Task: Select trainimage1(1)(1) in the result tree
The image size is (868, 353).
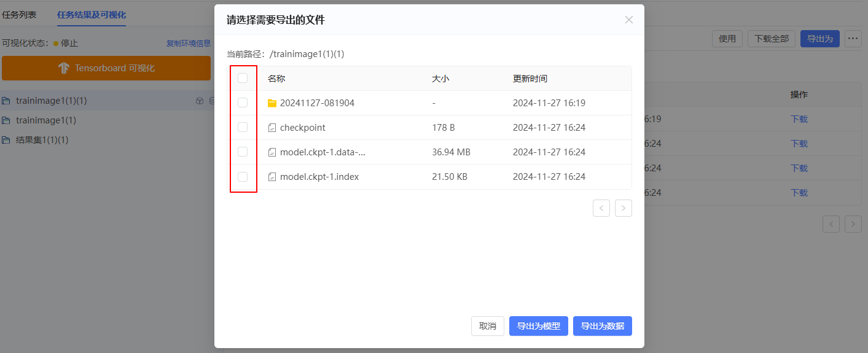Action: coord(52,101)
